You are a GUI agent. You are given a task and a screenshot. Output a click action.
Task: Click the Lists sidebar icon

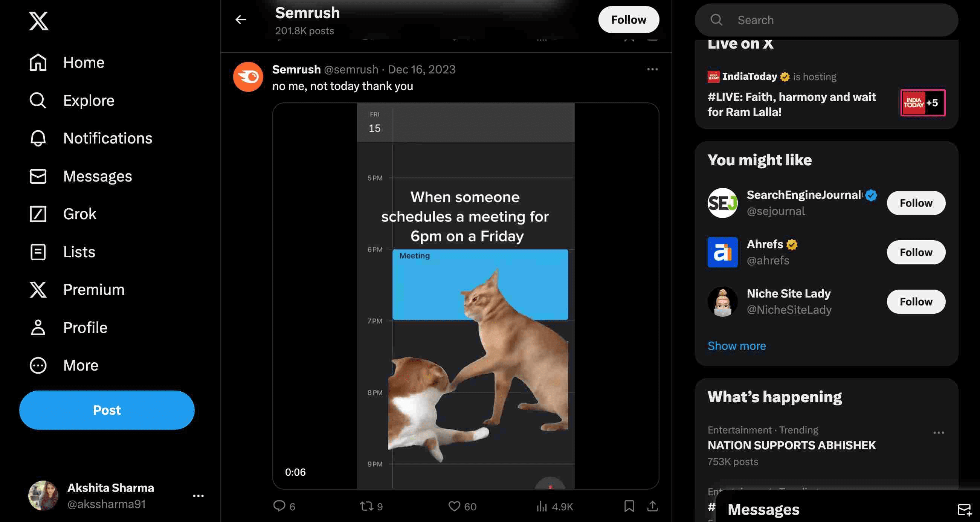coord(38,251)
